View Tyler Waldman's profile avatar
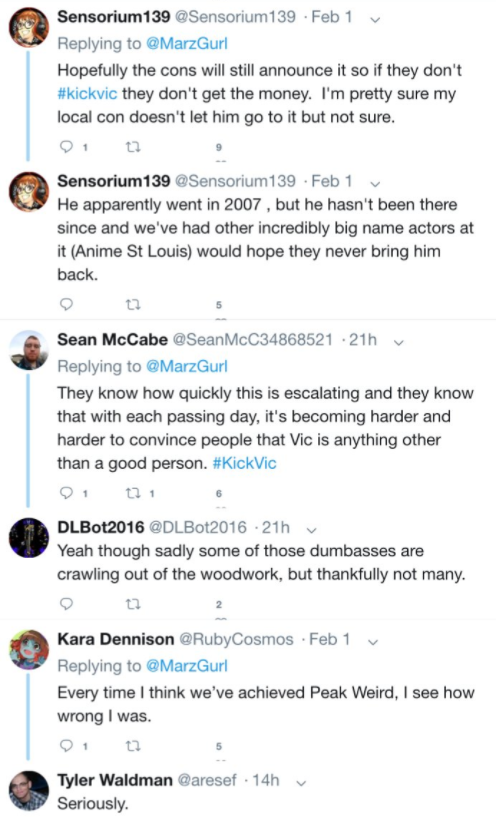Screen dimensions: 496x820 pos(29,790)
